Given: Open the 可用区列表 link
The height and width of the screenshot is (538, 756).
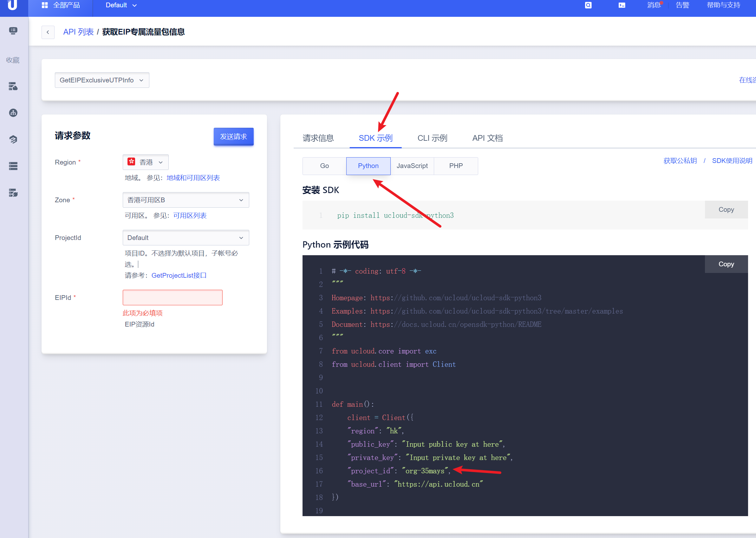Looking at the screenshot, I should [190, 216].
